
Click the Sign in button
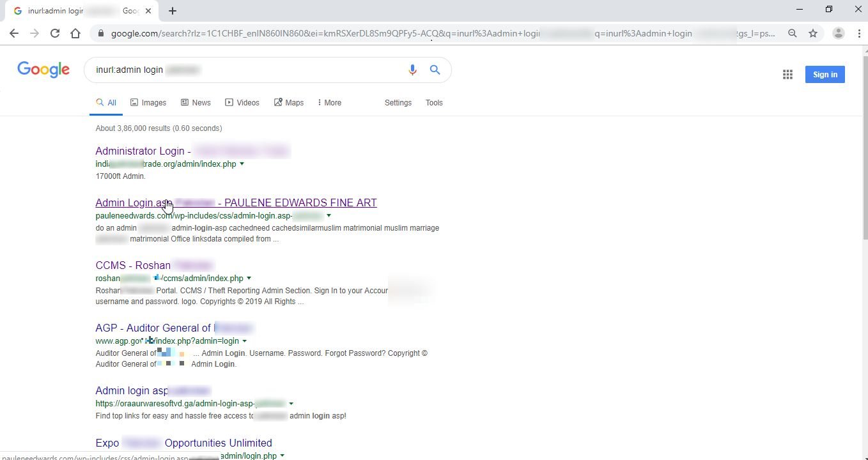825,75
